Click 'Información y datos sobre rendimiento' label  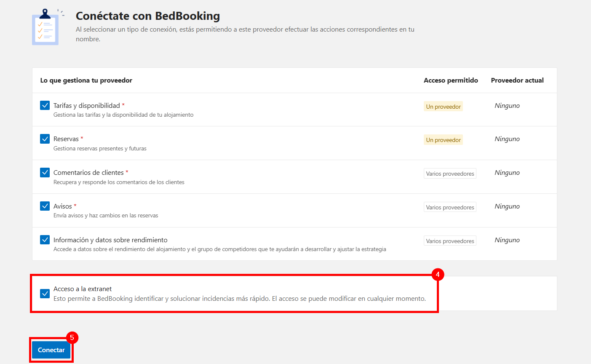coord(110,240)
